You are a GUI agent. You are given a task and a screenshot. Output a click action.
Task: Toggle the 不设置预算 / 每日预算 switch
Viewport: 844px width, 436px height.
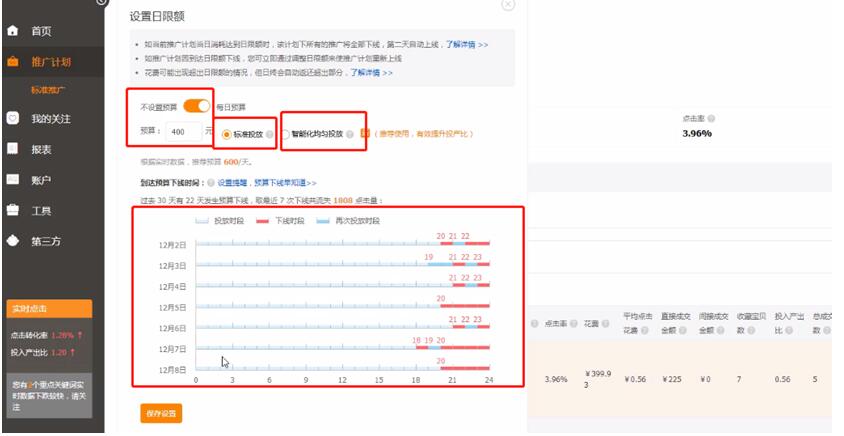point(197,106)
